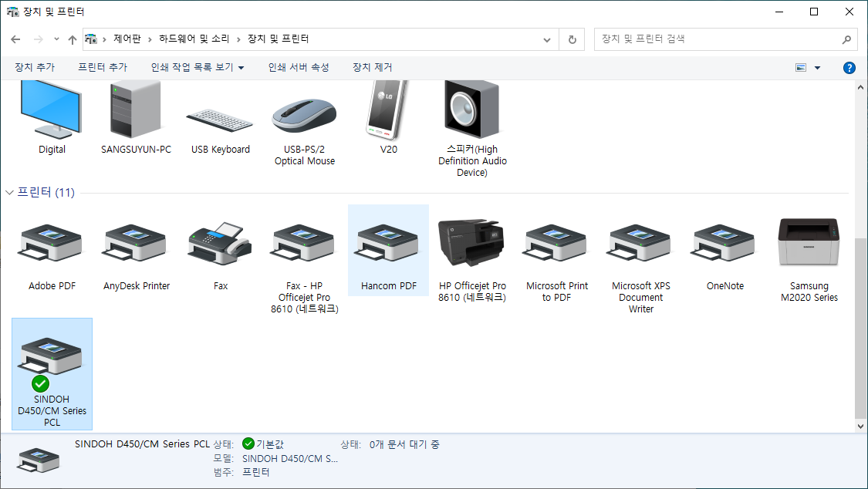Click the scrollbar up arrow
The image size is (868, 489).
click(860, 87)
